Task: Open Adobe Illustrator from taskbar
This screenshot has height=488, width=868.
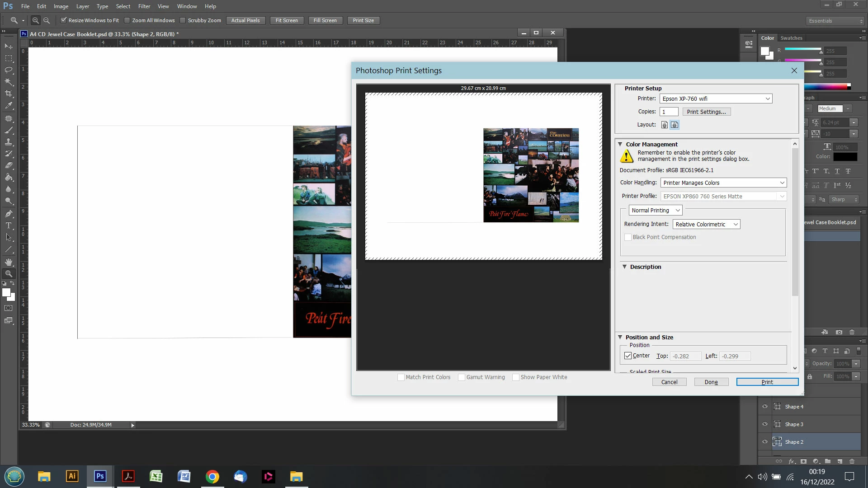Action: 72,476
